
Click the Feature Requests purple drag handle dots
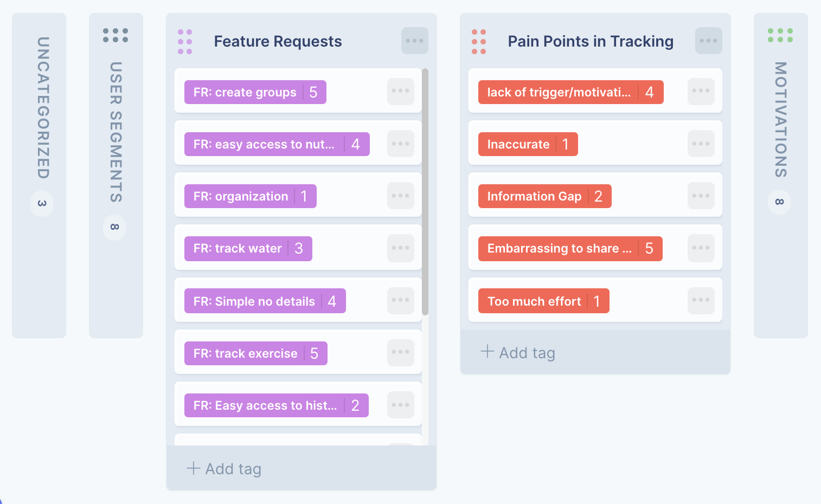coord(185,42)
